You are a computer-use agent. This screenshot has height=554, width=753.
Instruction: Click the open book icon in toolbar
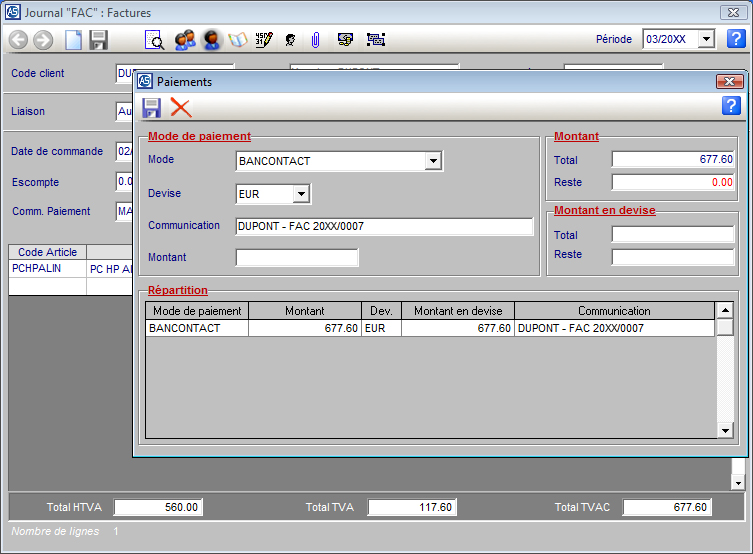pyautogui.click(x=238, y=40)
